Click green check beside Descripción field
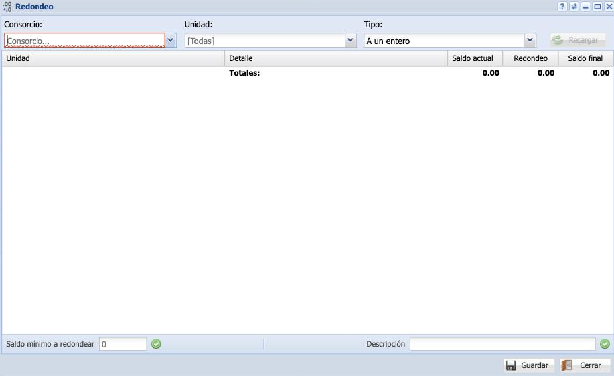 (605, 344)
